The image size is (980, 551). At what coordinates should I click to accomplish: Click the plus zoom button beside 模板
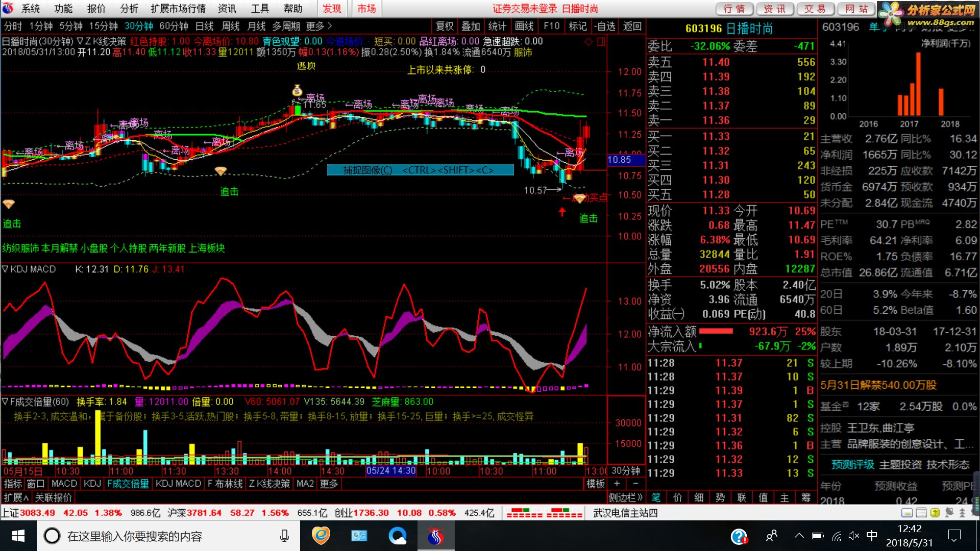click(617, 483)
